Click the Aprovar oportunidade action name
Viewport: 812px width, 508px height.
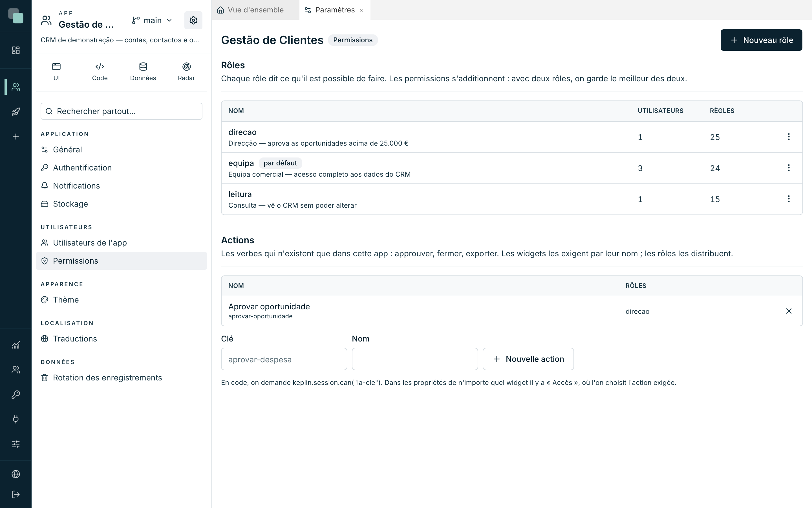pyautogui.click(x=269, y=306)
